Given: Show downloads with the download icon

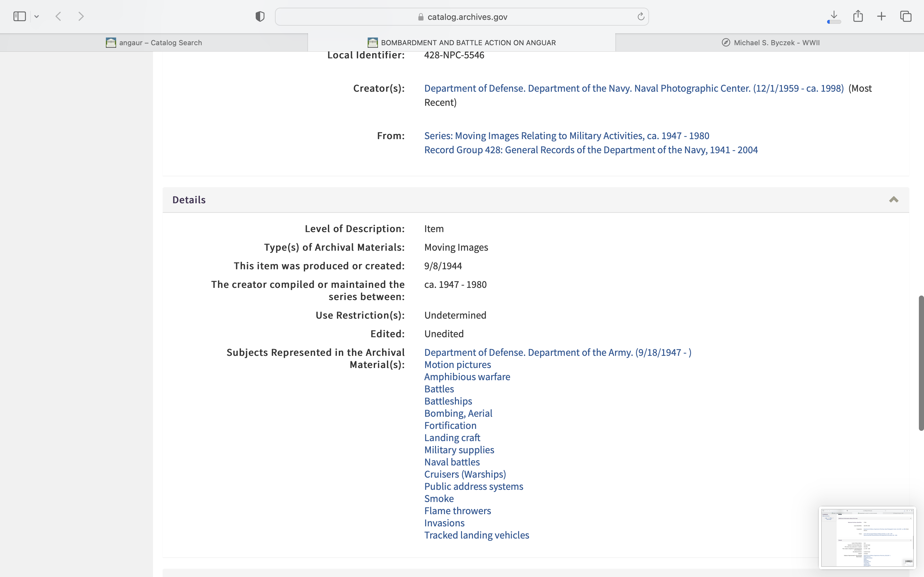Looking at the screenshot, I should [834, 16].
